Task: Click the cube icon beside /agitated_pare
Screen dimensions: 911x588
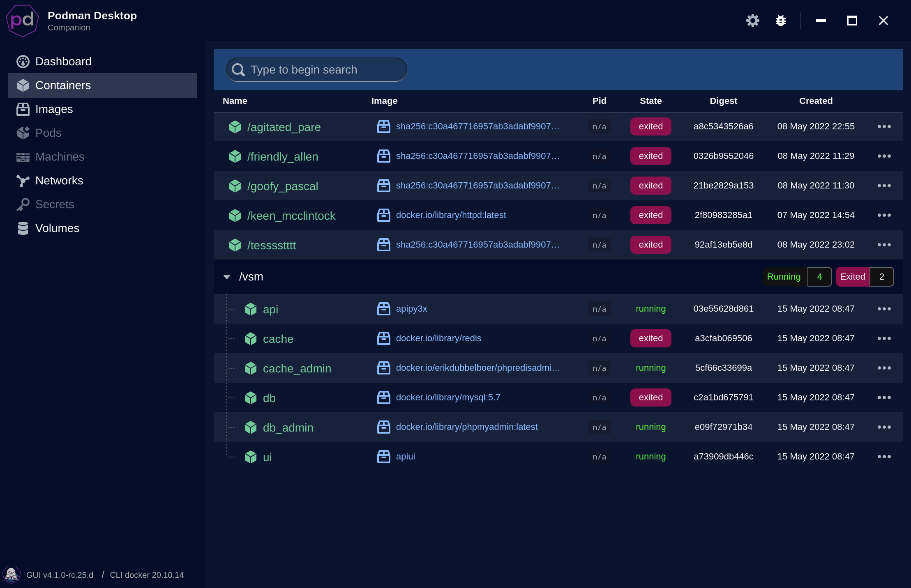Action: click(235, 127)
